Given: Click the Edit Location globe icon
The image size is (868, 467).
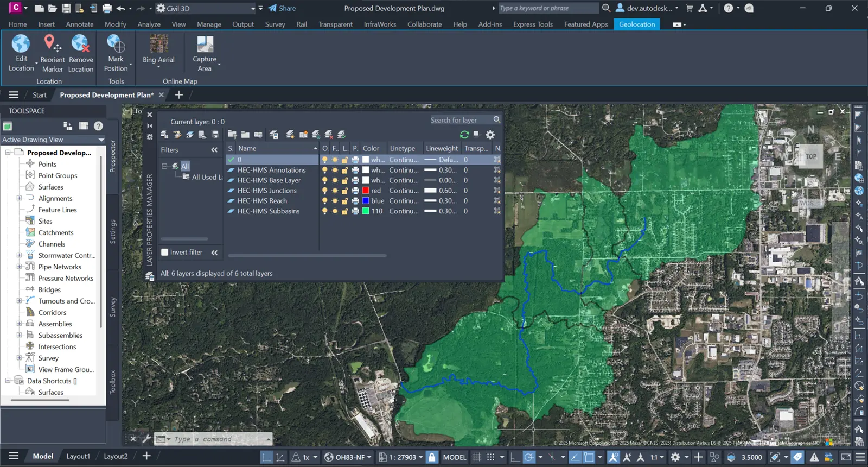Looking at the screenshot, I should coord(21,43).
